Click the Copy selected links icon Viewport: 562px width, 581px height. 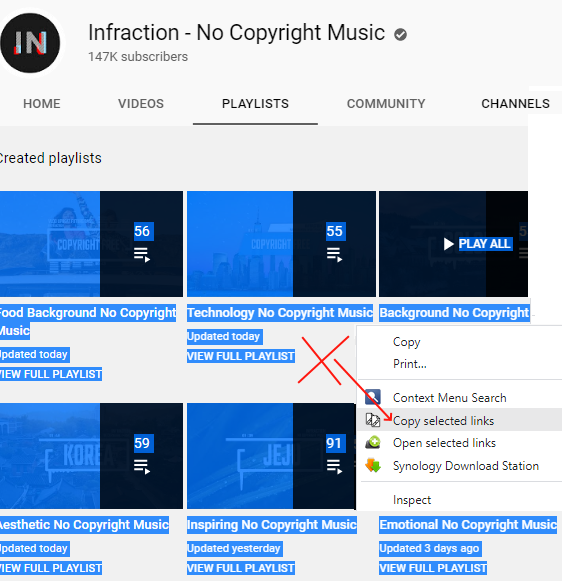pos(373,420)
